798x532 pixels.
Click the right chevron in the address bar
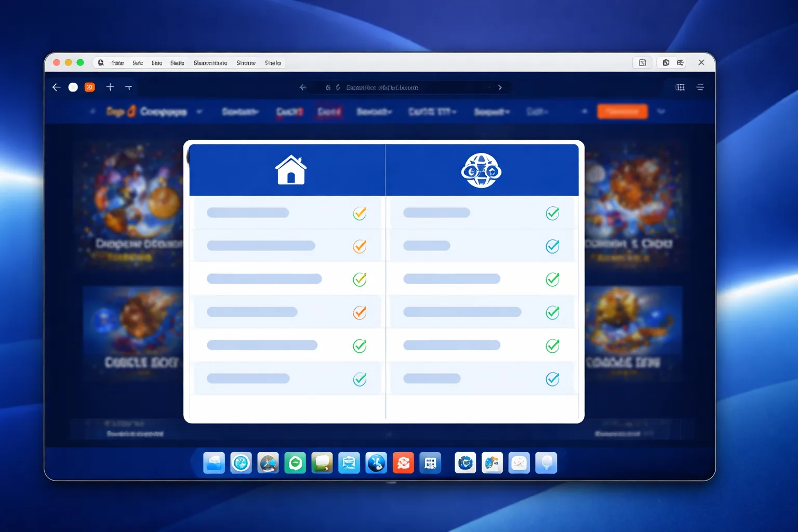pos(500,87)
